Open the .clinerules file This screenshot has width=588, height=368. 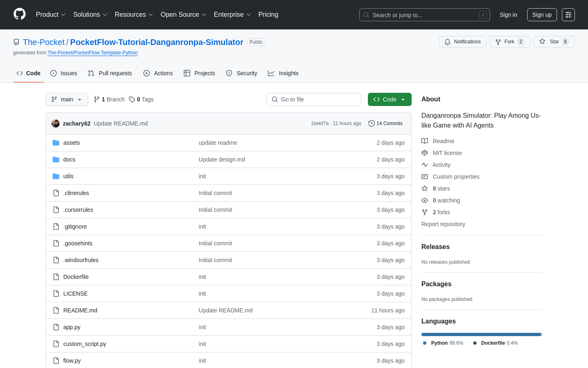pos(76,193)
